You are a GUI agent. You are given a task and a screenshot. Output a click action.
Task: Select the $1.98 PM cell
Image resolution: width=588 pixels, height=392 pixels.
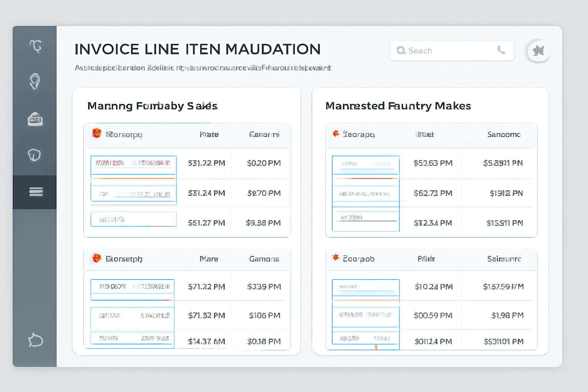point(507,315)
